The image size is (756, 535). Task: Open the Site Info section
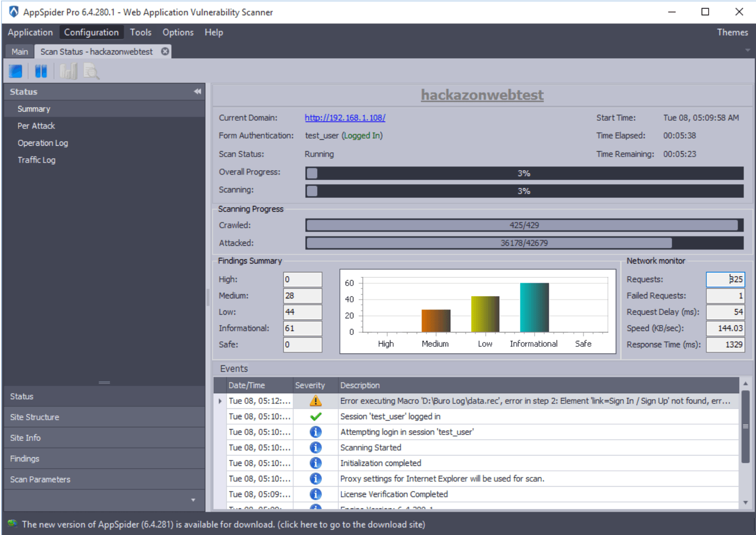pyautogui.click(x=104, y=438)
